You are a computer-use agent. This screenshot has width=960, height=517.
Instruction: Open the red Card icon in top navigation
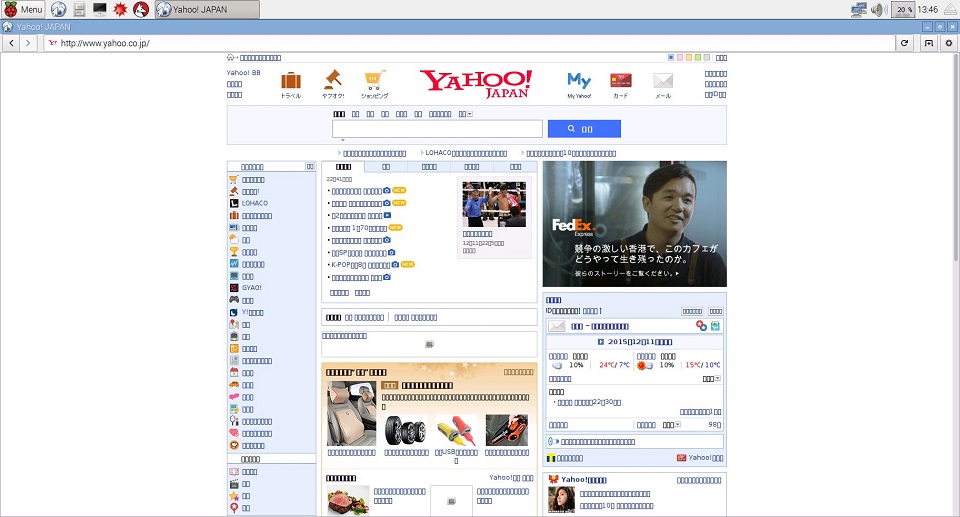pyautogui.click(x=621, y=80)
